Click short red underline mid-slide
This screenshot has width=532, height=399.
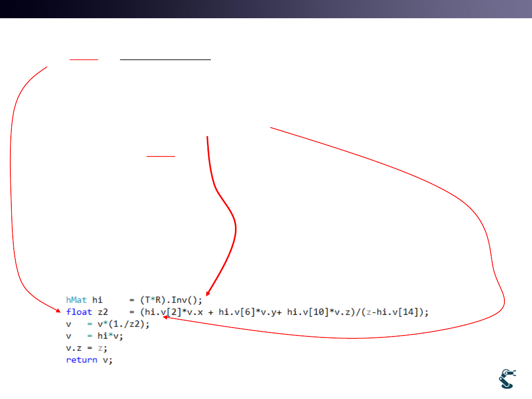point(161,156)
